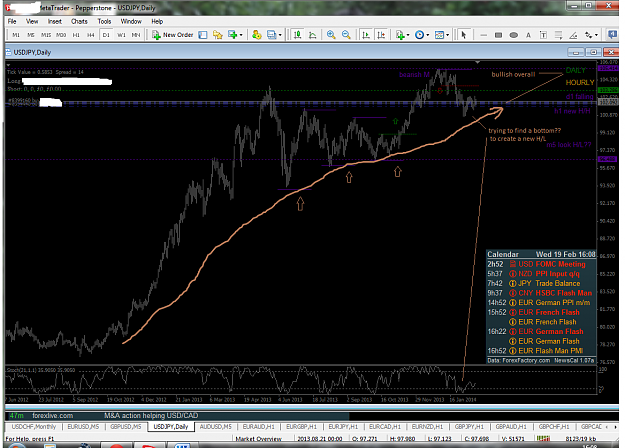
Task: Click the lines-with-arrow toolbar icon
Action: tap(558, 35)
